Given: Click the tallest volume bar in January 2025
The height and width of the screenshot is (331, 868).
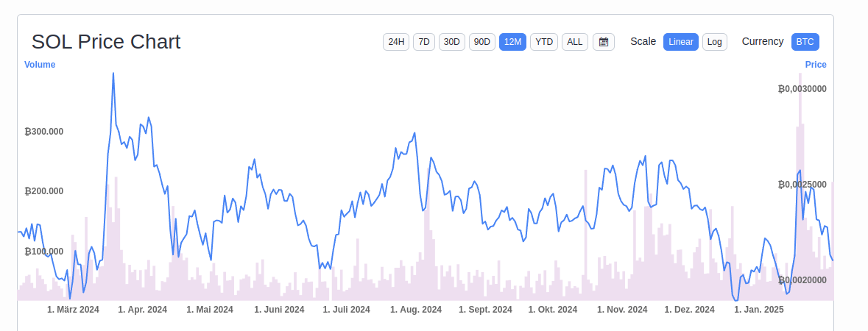Looking at the screenshot, I should (800, 187).
